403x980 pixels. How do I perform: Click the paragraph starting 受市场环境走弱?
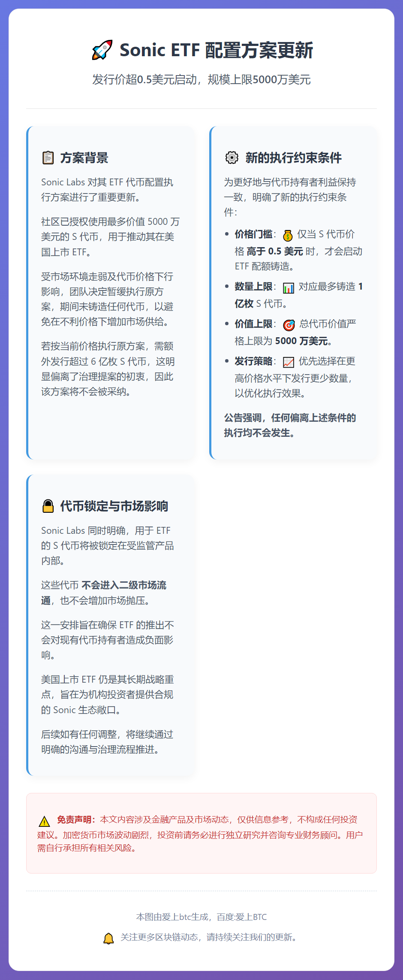tap(107, 299)
